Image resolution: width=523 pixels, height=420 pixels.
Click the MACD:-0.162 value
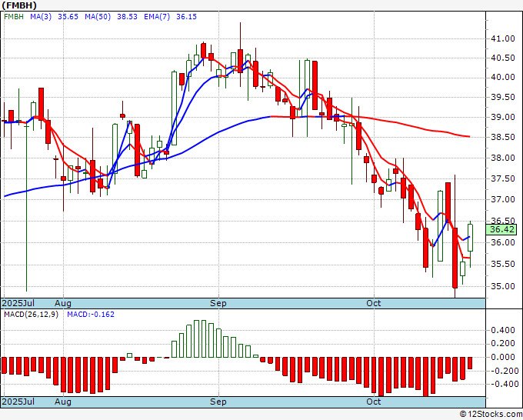click(x=91, y=315)
